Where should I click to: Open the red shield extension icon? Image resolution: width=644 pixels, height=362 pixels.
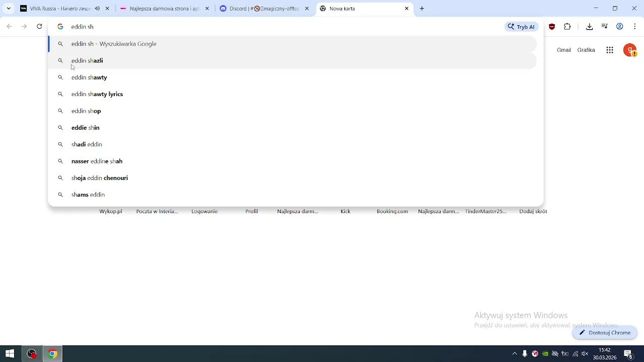click(x=552, y=27)
